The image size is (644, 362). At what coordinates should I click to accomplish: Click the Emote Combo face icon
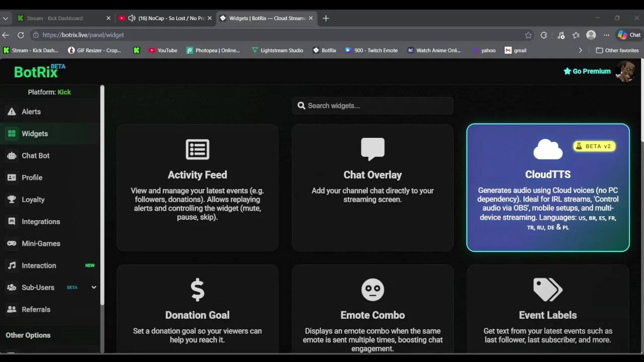point(372,290)
